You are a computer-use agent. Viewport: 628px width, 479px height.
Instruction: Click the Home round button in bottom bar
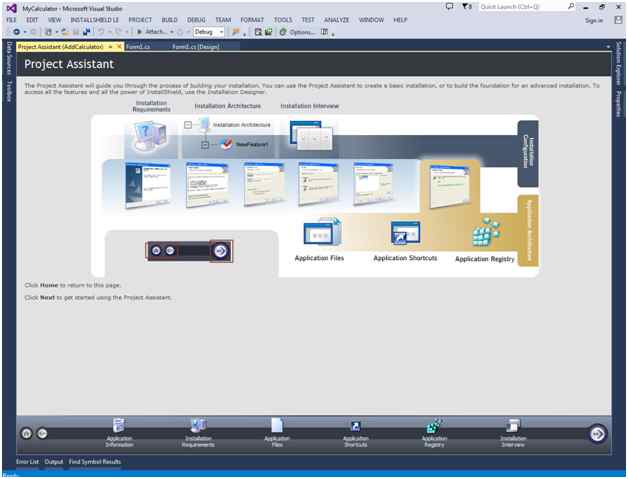(x=26, y=433)
